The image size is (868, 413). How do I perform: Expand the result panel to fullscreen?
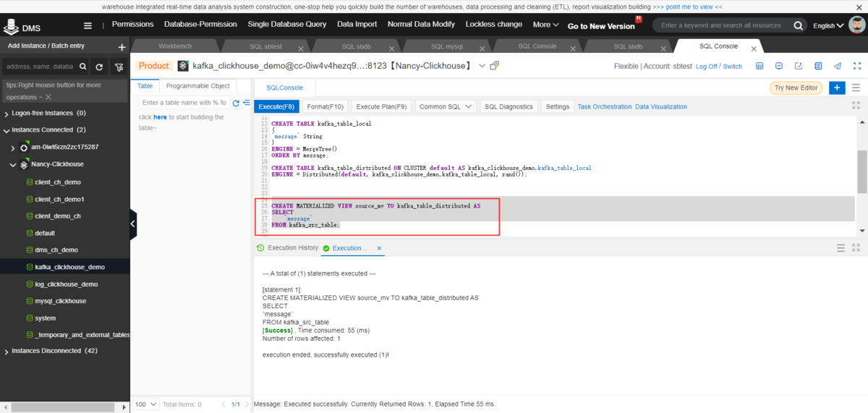(x=856, y=247)
